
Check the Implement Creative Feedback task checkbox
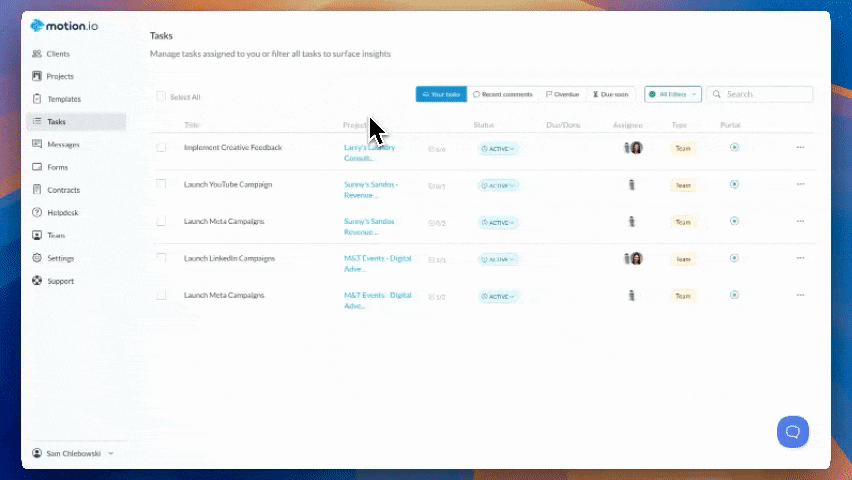coord(161,147)
